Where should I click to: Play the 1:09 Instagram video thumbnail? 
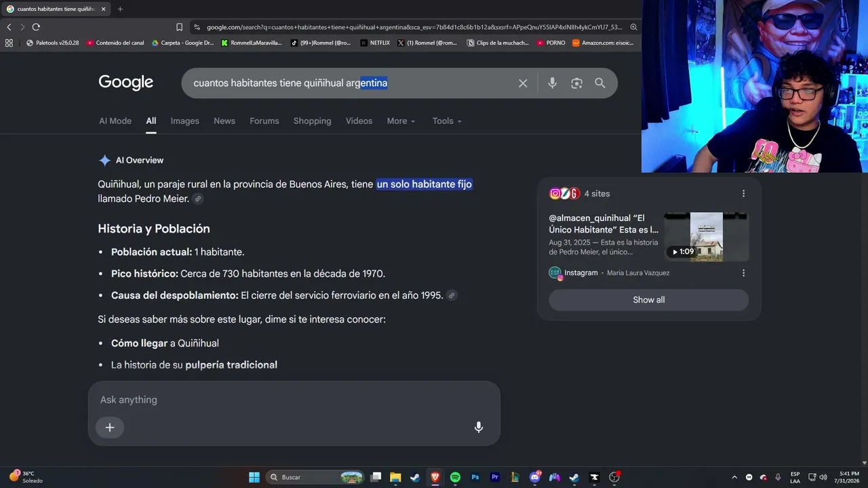[x=706, y=237]
